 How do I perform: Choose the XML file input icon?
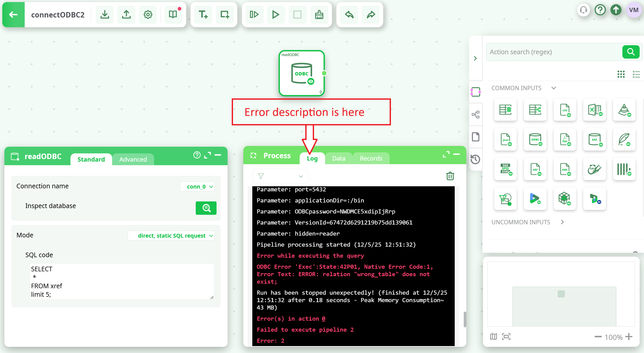(x=565, y=169)
